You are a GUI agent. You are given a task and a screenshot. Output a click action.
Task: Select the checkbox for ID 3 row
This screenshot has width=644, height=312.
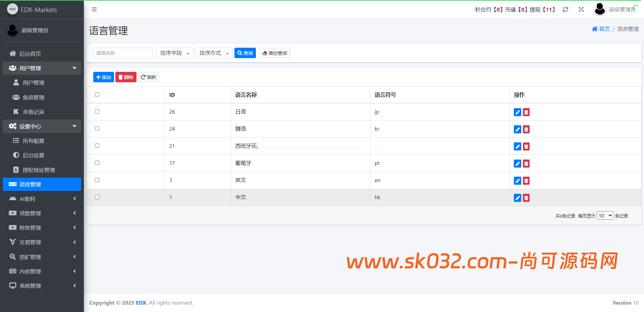point(97,180)
